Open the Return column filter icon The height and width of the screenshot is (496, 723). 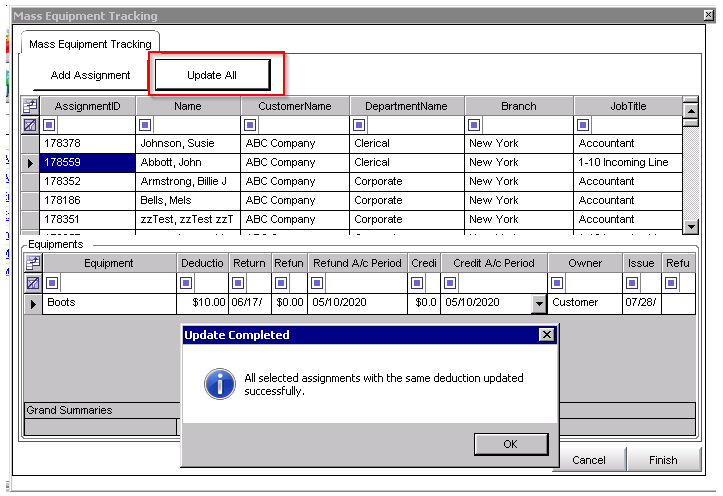click(238, 283)
